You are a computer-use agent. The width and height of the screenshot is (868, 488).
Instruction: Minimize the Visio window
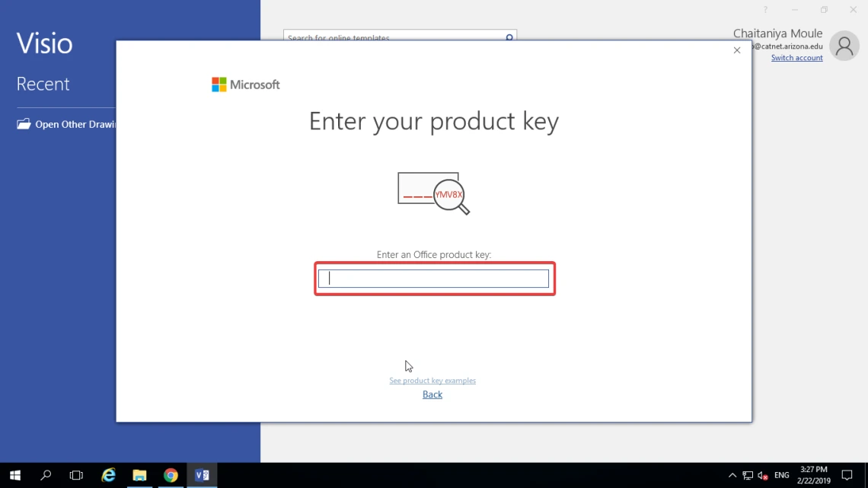[795, 9]
